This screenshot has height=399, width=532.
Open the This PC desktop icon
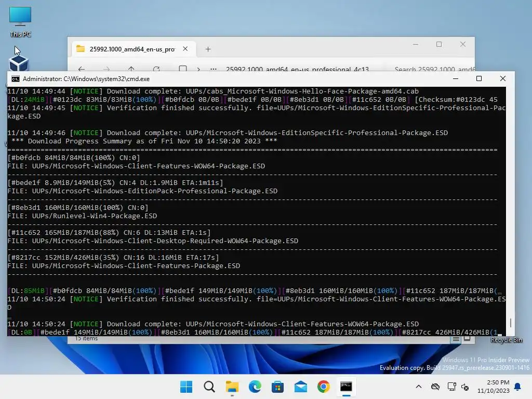pyautogui.click(x=20, y=21)
